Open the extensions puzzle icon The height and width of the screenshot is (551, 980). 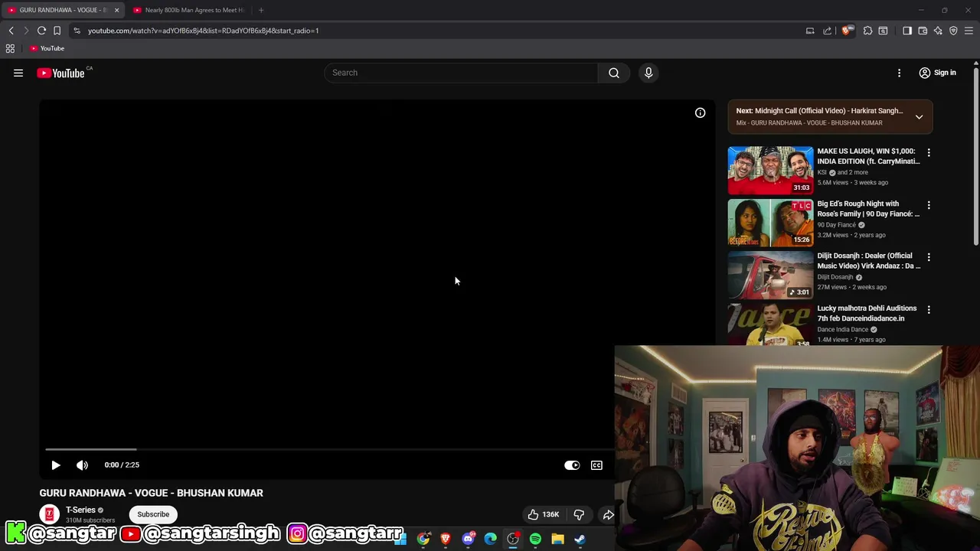tap(867, 31)
